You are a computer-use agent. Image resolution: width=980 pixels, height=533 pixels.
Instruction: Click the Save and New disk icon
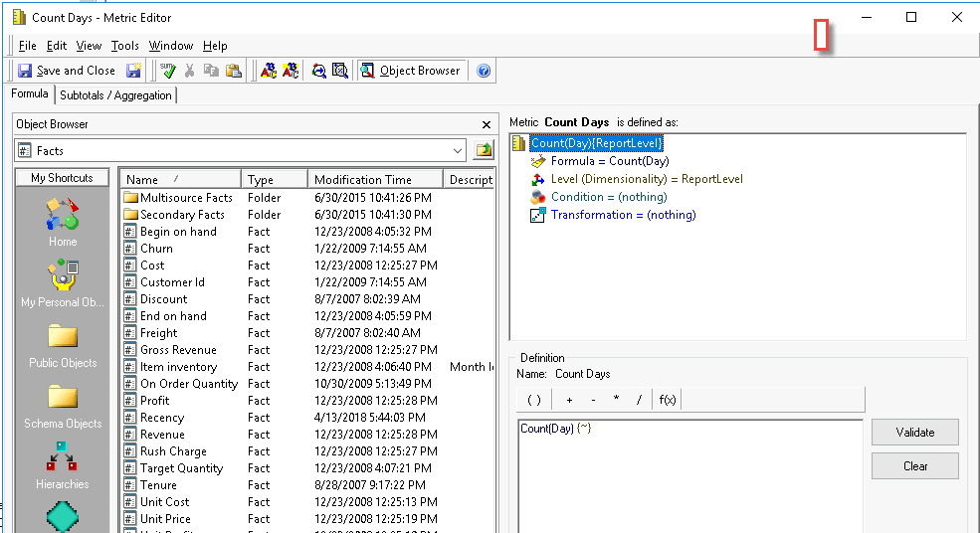tap(133, 71)
